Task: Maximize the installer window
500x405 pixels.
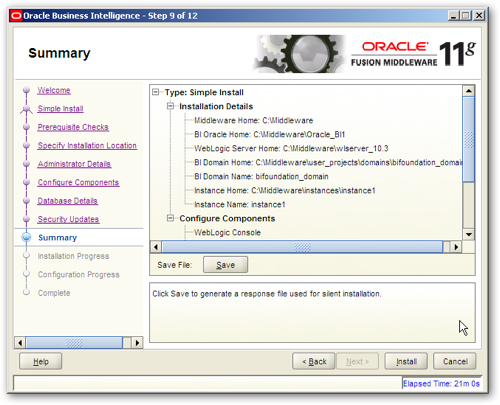Action: point(466,16)
